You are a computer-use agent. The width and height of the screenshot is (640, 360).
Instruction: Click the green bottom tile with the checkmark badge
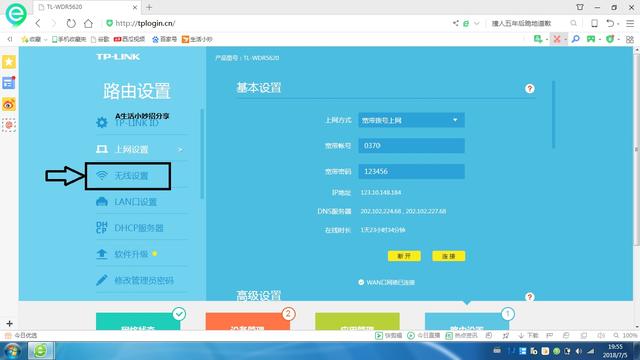click(138, 322)
